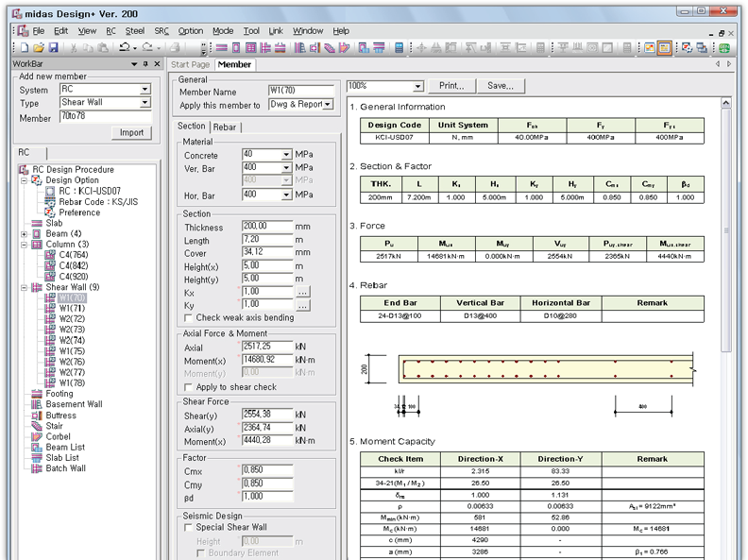748x560 pixels.
Task: Enable Check weak axis bending
Action: tap(189, 317)
